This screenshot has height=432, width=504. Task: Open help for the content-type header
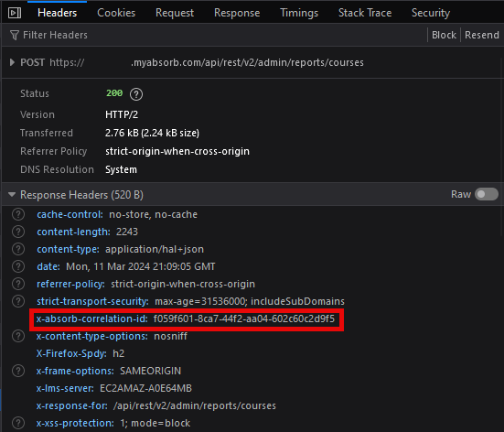(x=18, y=249)
